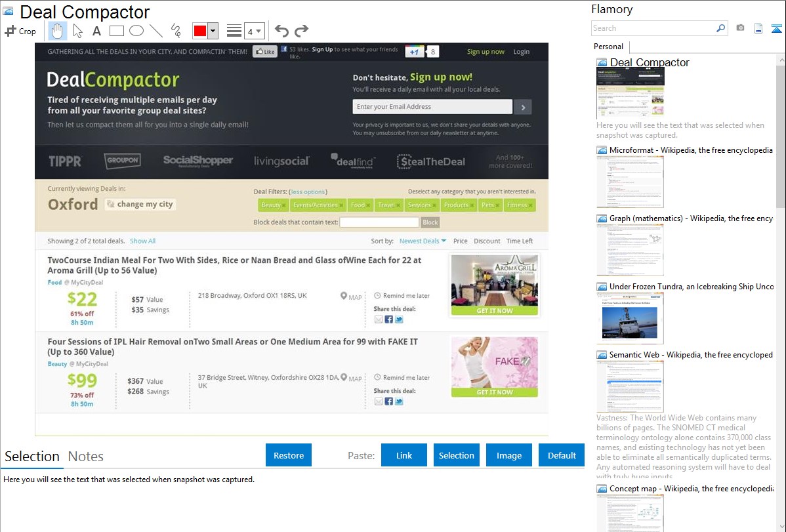
Task: Select the straight line drawing tool
Action: [156, 31]
